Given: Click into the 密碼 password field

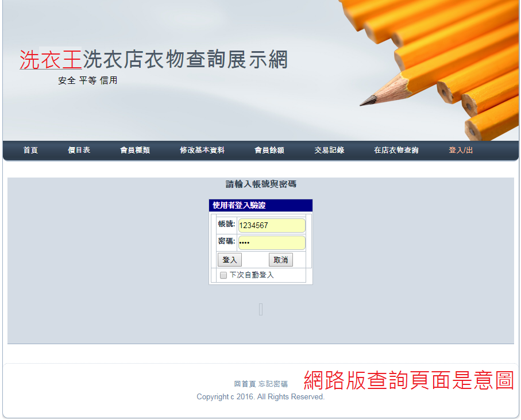Looking at the screenshot, I should (x=271, y=242).
